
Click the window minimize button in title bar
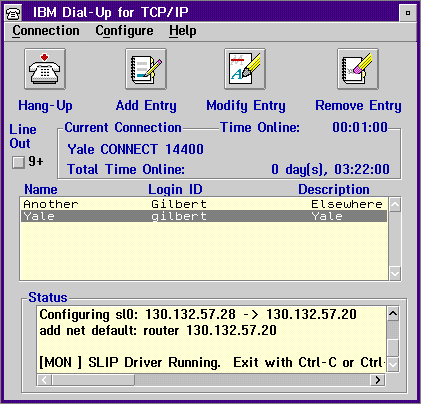click(408, 13)
